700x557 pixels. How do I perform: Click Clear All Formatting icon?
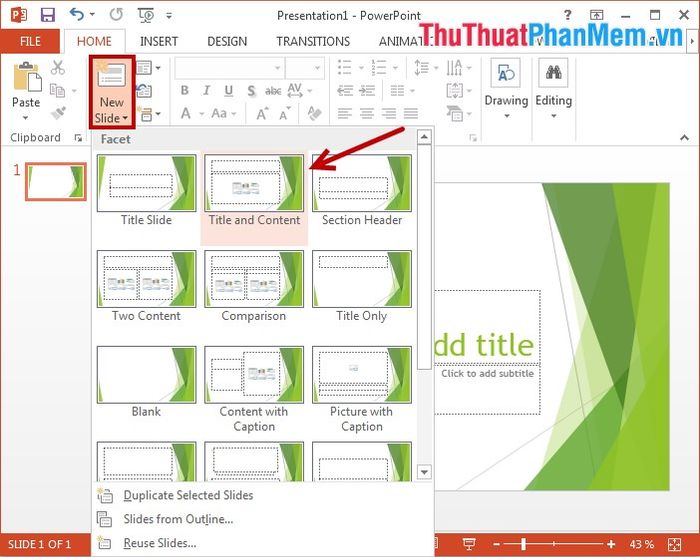click(x=315, y=113)
